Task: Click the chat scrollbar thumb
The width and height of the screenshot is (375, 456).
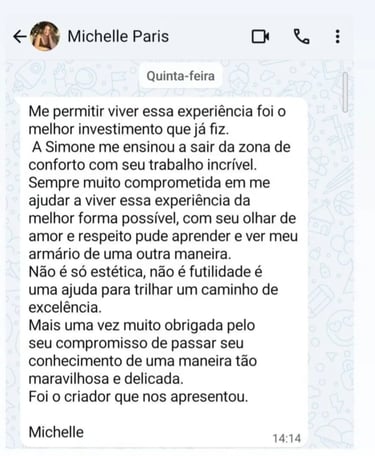Action: (345, 92)
